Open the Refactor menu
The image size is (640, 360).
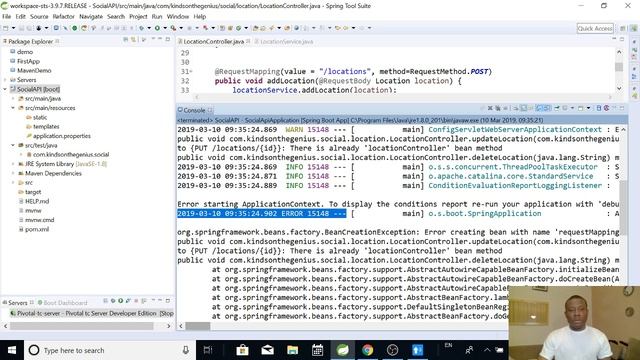tap(63, 17)
